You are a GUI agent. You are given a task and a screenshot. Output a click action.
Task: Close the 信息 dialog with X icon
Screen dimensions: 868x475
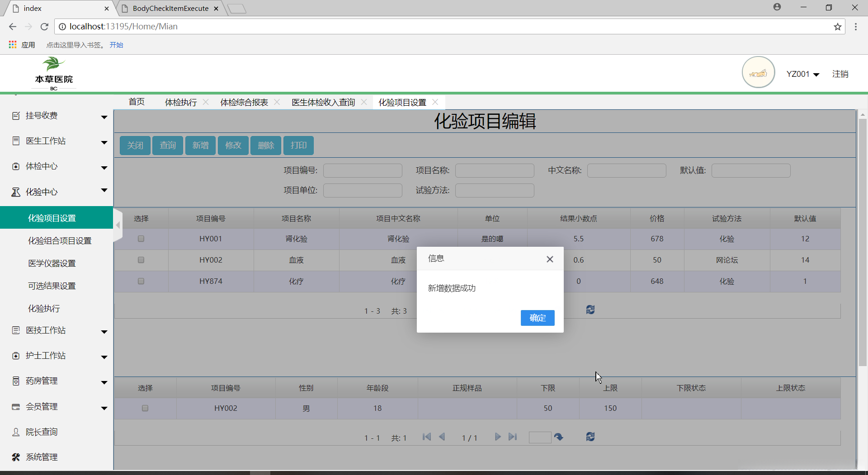coord(550,259)
